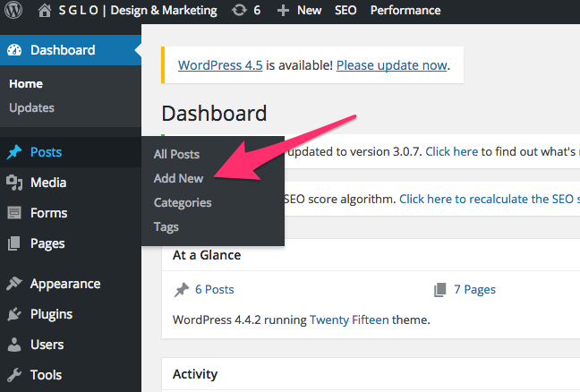
Task: Select Dashboard in the sidebar
Action: coord(71,50)
